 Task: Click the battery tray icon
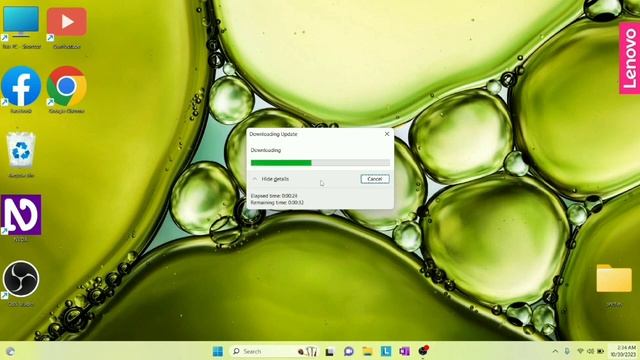coord(600,351)
